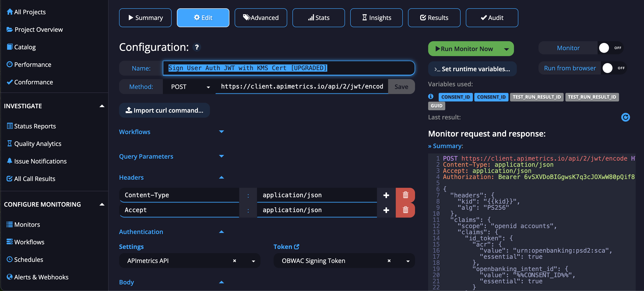Click Run Monitor Now
This screenshot has width=644, height=291.
pyautogui.click(x=466, y=49)
